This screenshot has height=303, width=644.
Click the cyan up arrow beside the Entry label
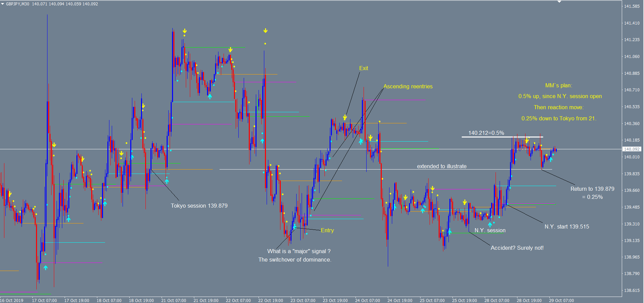tap(295, 227)
